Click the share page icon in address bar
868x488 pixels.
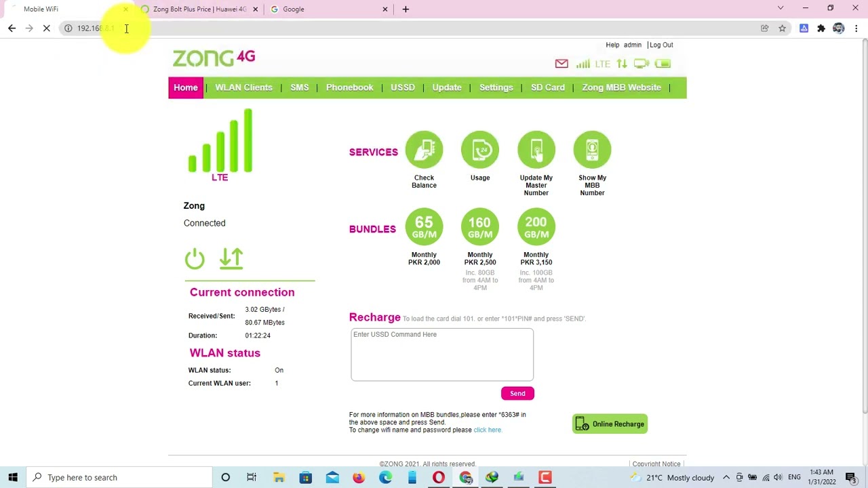(x=764, y=28)
